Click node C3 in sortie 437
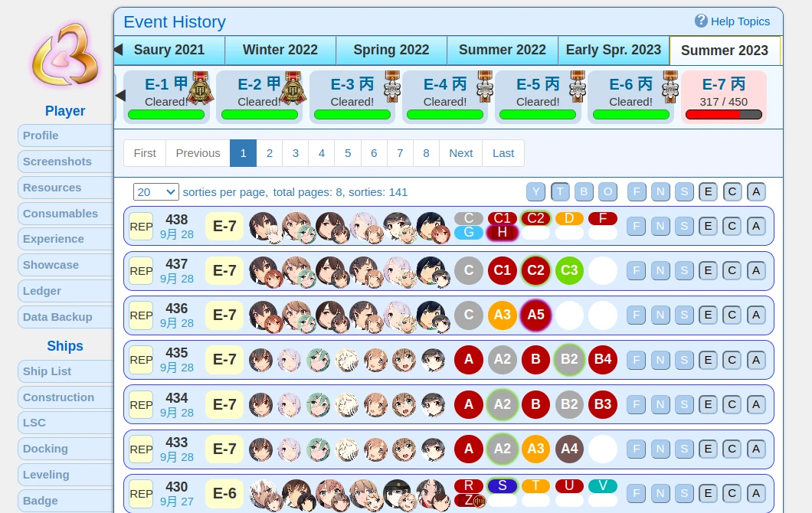This screenshot has height=513, width=812. point(569,270)
